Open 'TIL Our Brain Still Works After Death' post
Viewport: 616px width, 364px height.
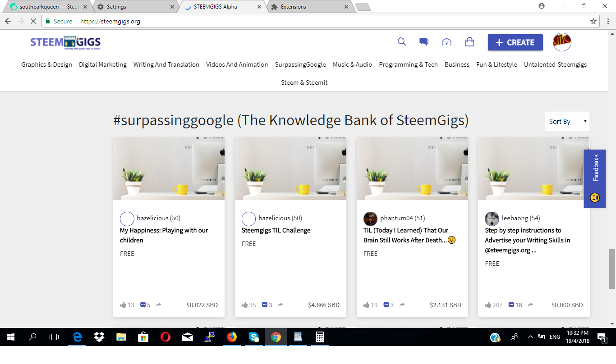(409, 235)
